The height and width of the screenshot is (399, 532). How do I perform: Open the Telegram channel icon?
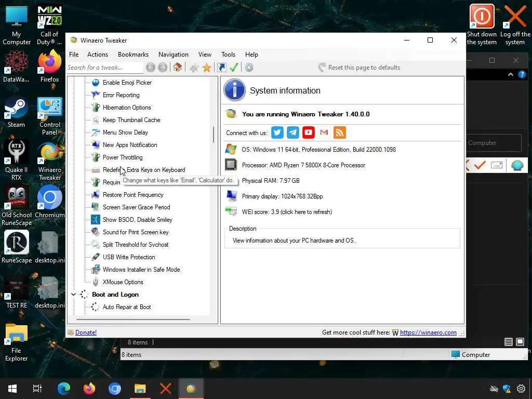click(x=293, y=132)
